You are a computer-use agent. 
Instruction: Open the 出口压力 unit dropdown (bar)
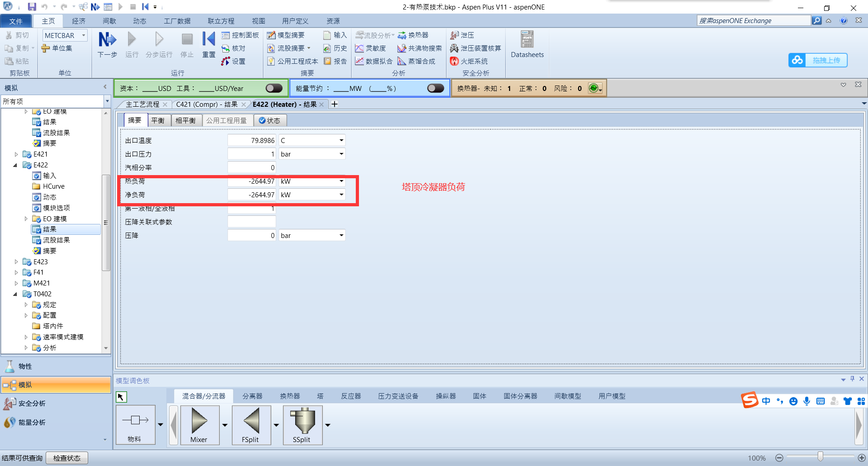pos(341,154)
